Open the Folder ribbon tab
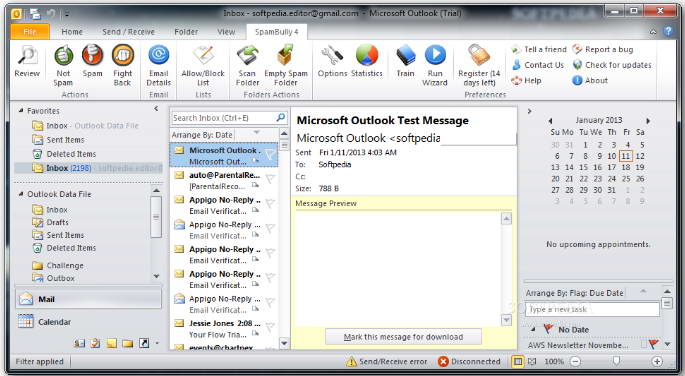The height and width of the screenshot is (376, 685). (186, 32)
